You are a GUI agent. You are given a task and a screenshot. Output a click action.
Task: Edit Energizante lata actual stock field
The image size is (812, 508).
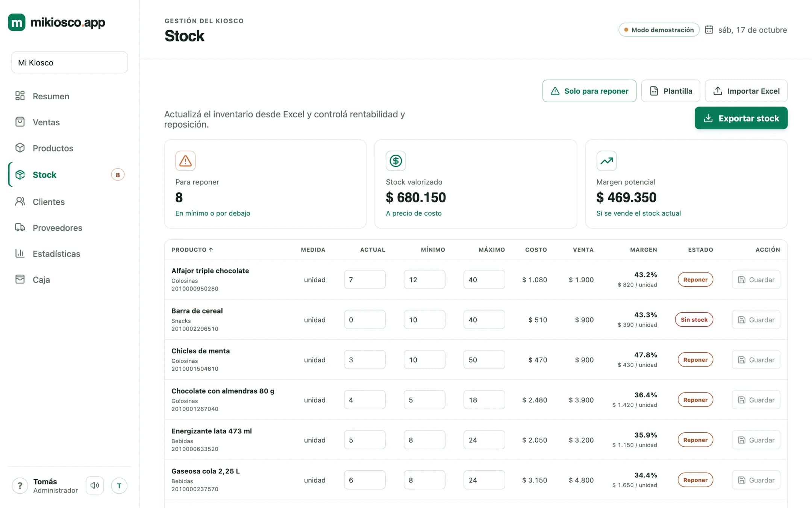pos(365,440)
